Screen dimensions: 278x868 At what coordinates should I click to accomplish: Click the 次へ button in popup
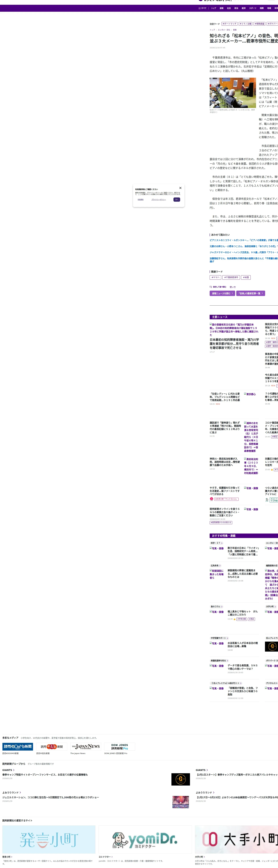tap(177, 199)
